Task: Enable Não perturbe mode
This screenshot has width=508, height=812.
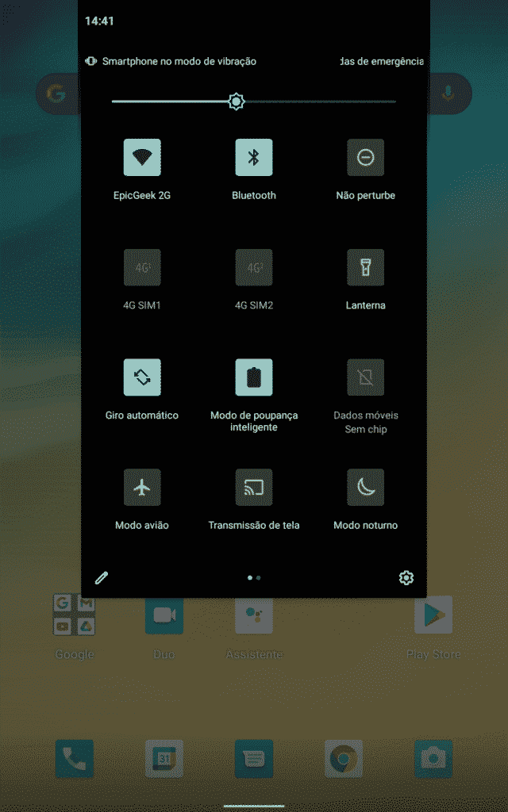Action: 365,157
